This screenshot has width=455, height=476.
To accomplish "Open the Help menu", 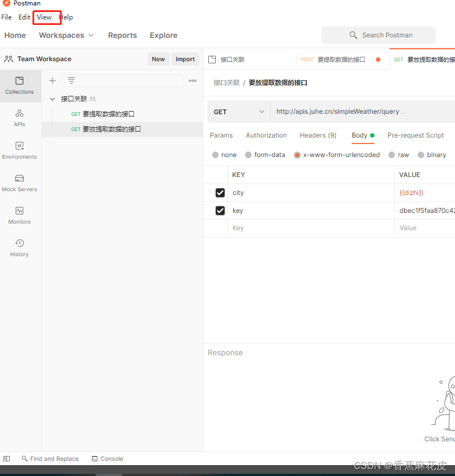I will (x=66, y=17).
